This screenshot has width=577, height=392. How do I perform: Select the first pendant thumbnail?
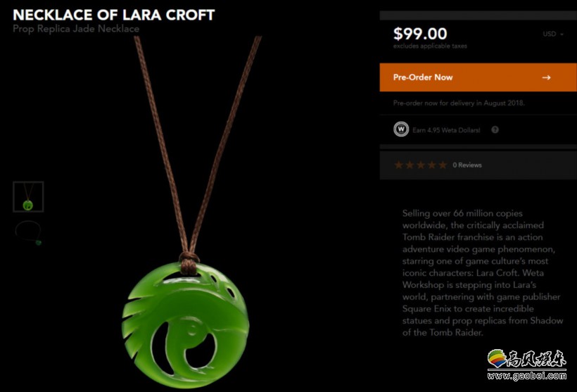click(28, 196)
